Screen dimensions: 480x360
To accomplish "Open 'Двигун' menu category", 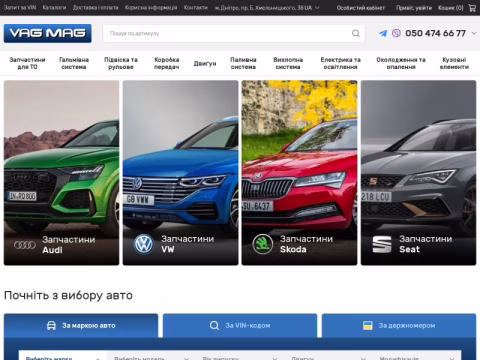I will point(205,63).
